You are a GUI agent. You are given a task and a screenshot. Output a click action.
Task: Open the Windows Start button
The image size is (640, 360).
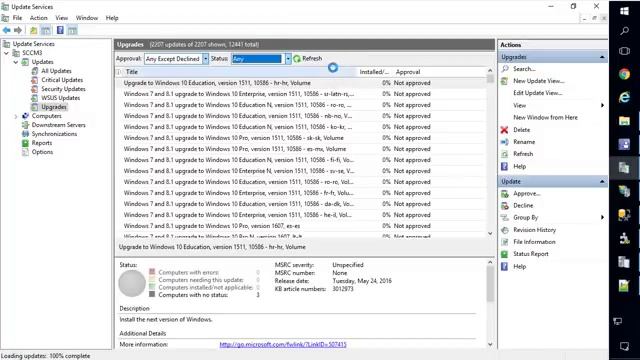pos(624,11)
